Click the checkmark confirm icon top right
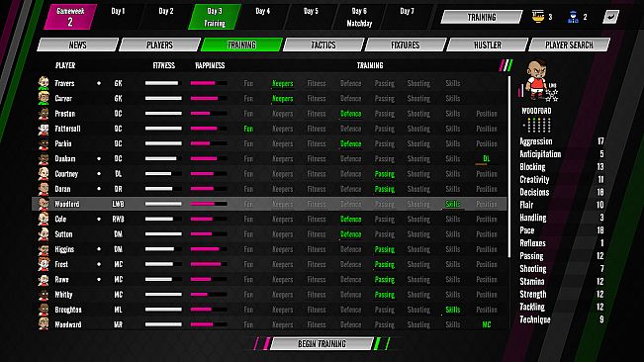The image size is (644, 362). pyautogui.click(x=610, y=17)
